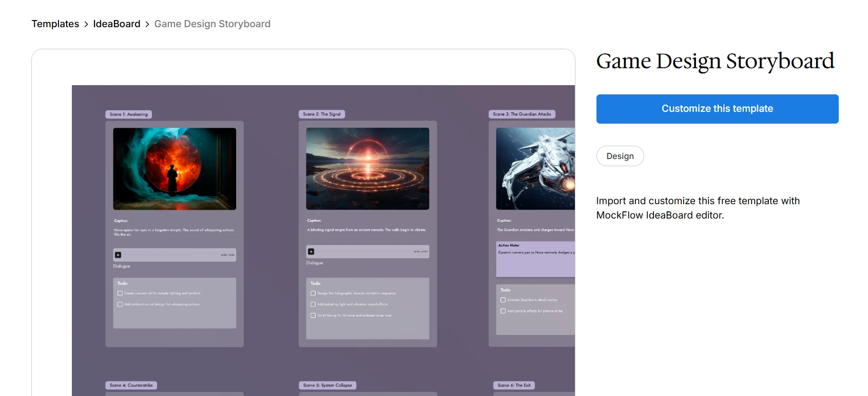Viewport: 868px width, 396px height.
Task: Click the 'Scene 4: Counterstrike' label
Action: pyautogui.click(x=131, y=385)
